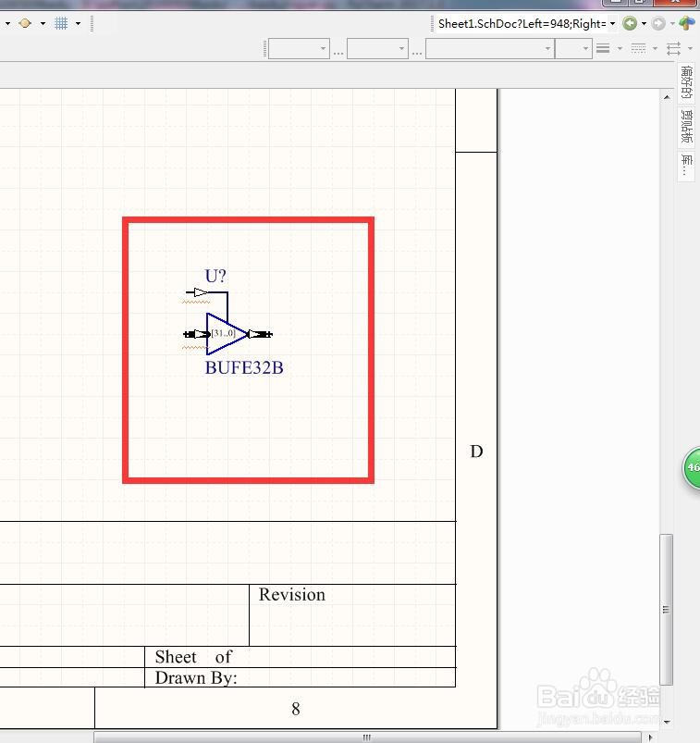Open the arrow style dropdown arrow
Viewport: 700px width, 743px height.
click(690, 48)
